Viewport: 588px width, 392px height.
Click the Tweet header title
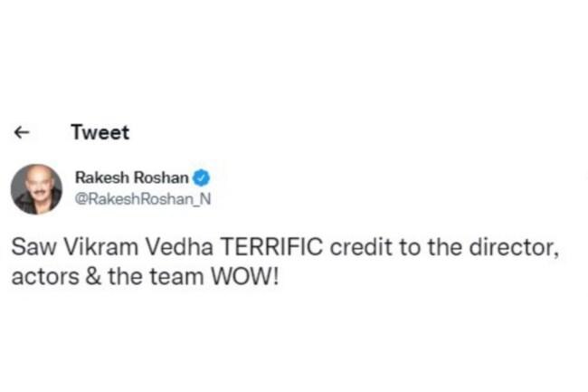(100, 132)
